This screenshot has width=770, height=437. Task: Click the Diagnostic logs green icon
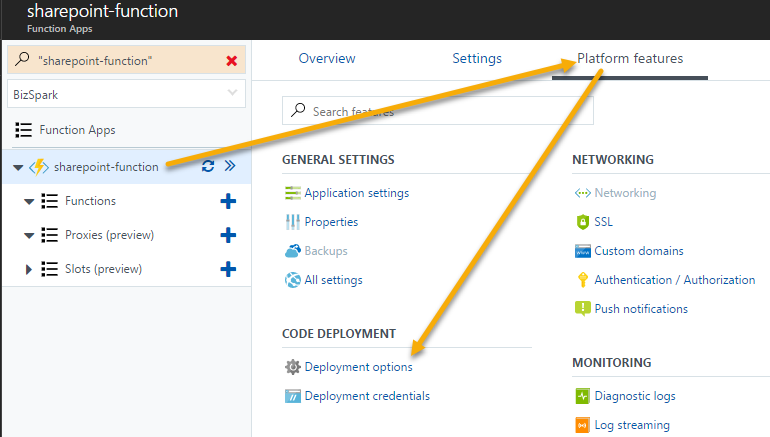click(582, 396)
